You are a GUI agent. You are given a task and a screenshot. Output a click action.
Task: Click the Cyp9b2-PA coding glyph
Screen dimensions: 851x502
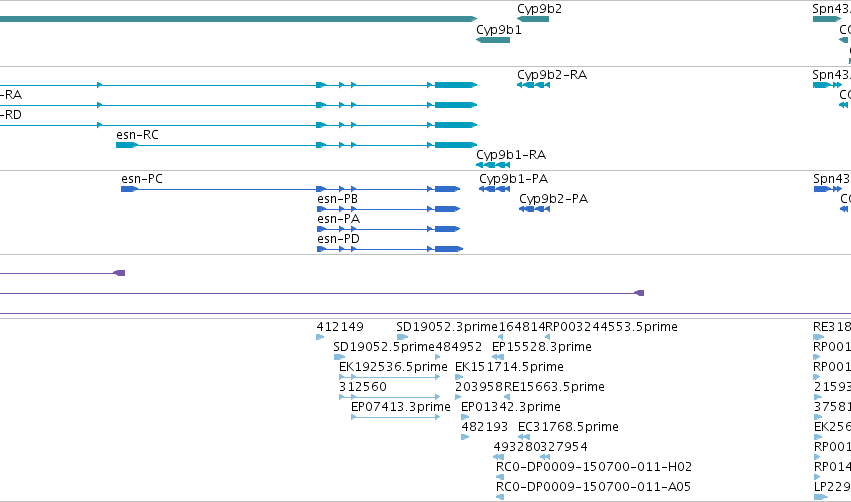click(x=535, y=209)
